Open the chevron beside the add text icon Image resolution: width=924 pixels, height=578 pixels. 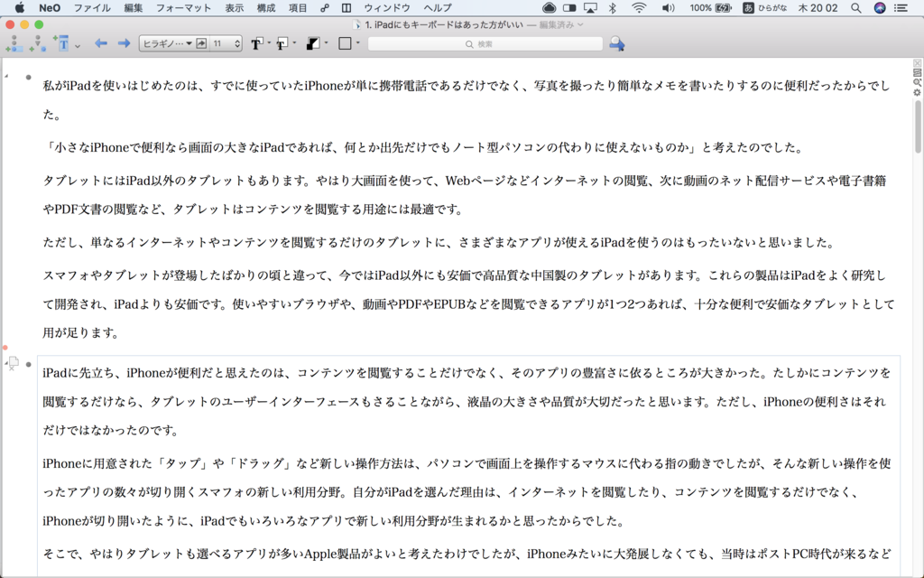pyautogui.click(x=78, y=45)
